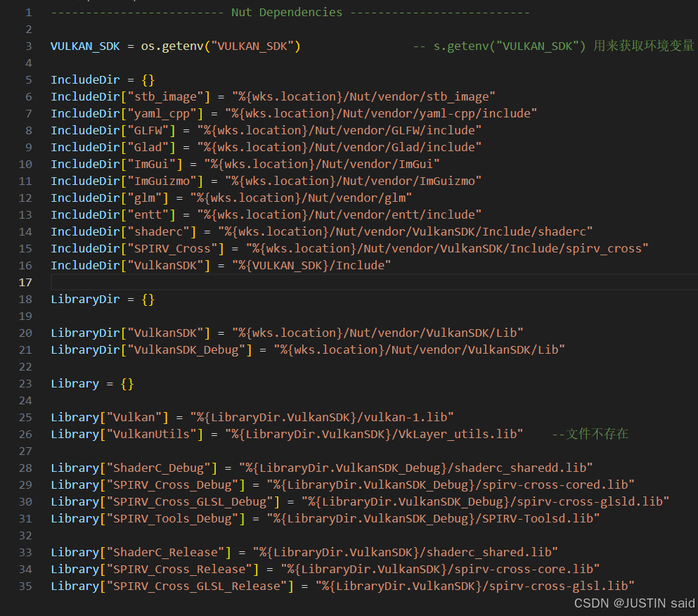698x616 pixels.
Task: Click the green comment after VkLayer_utils.lib
Action: pos(590,434)
